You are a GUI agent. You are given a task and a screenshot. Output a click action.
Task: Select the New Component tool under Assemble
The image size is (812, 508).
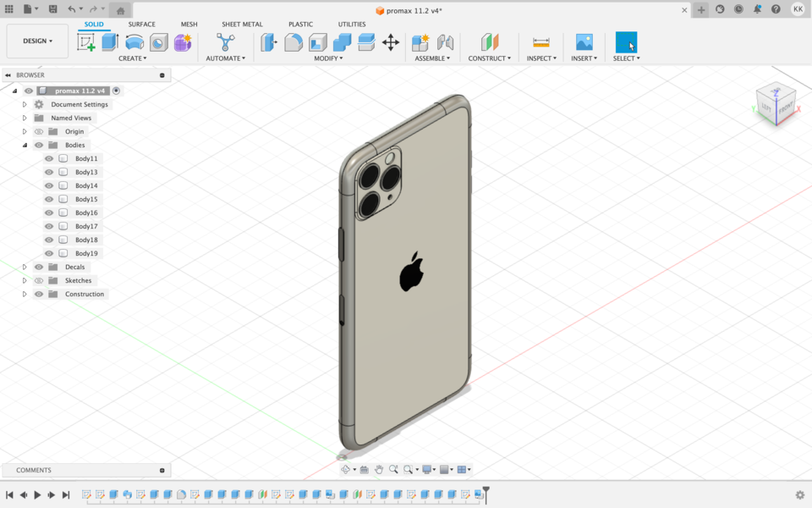click(419, 41)
